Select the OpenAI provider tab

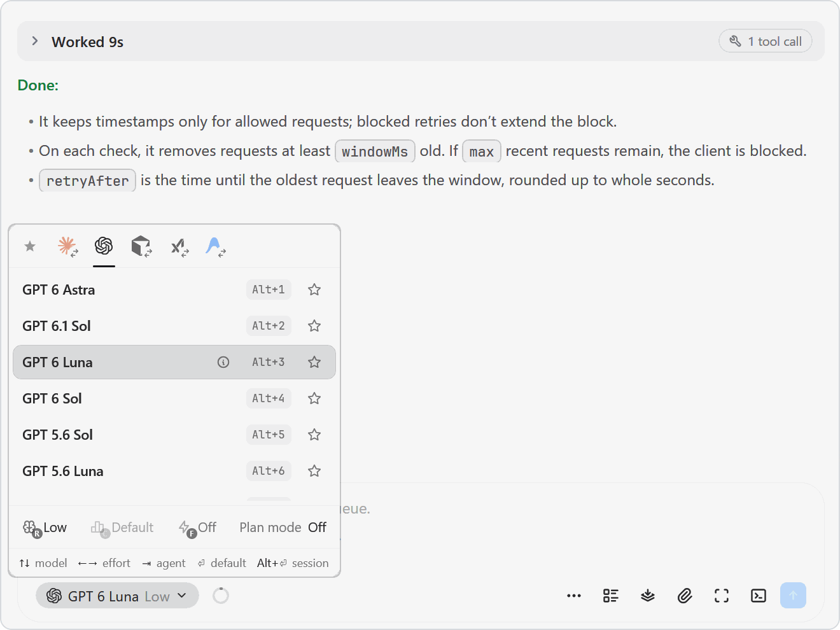(104, 246)
